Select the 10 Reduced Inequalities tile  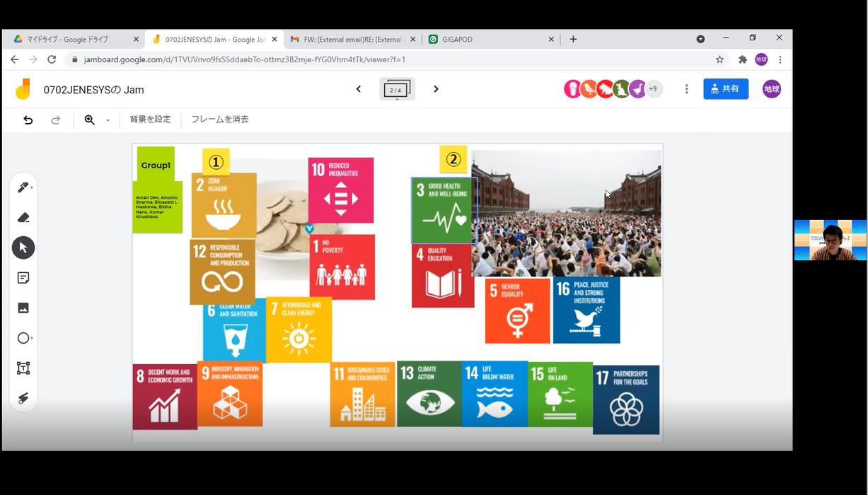(x=341, y=190)
